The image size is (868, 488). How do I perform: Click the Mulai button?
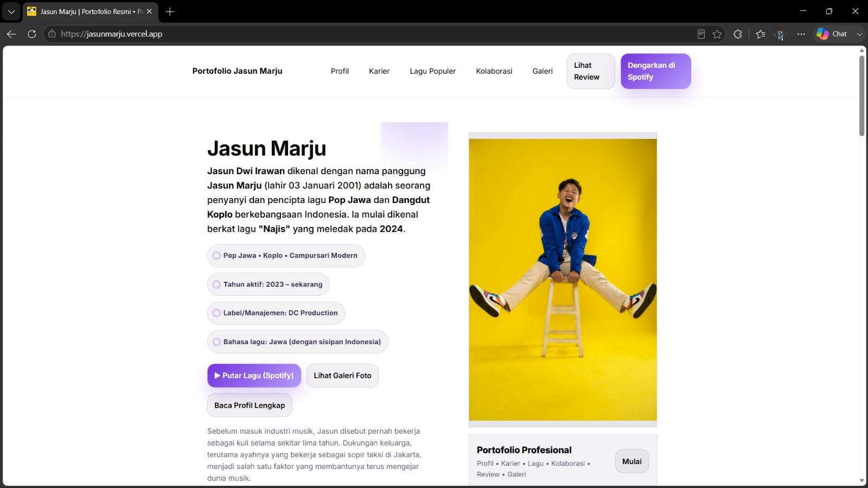(632, 461)
